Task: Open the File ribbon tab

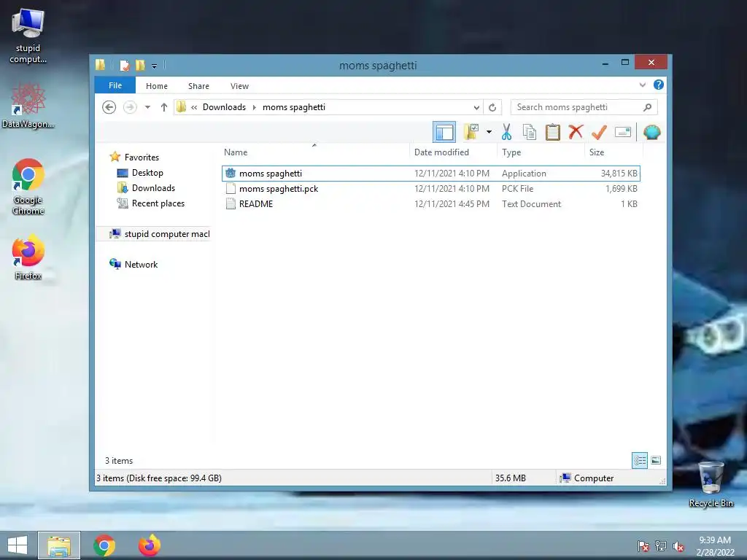Action: (x=115, y=86)
